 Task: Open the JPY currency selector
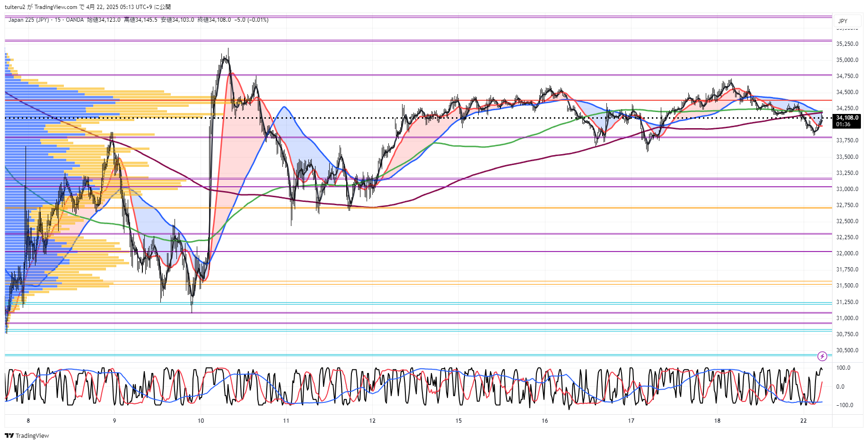pos(842,21)
